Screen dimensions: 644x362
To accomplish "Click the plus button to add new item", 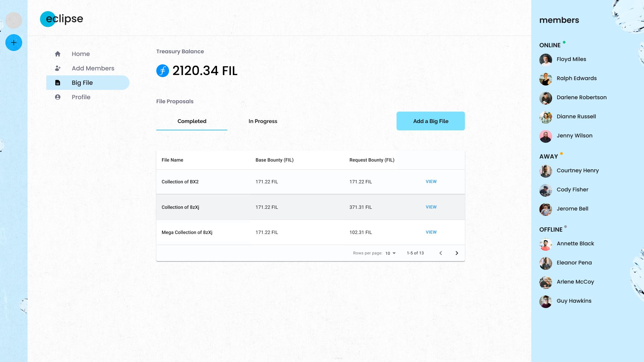I will tap(14, 43).
